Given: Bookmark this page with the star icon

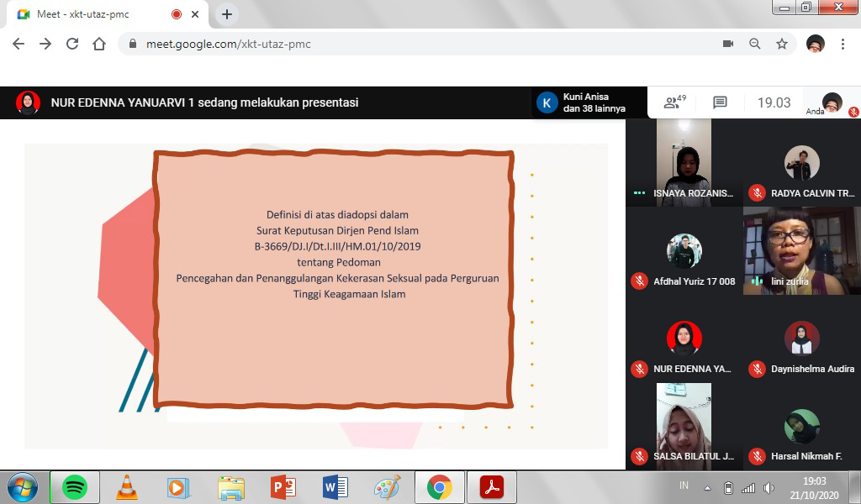Looking at the screenshot, I should coord(781,44).
